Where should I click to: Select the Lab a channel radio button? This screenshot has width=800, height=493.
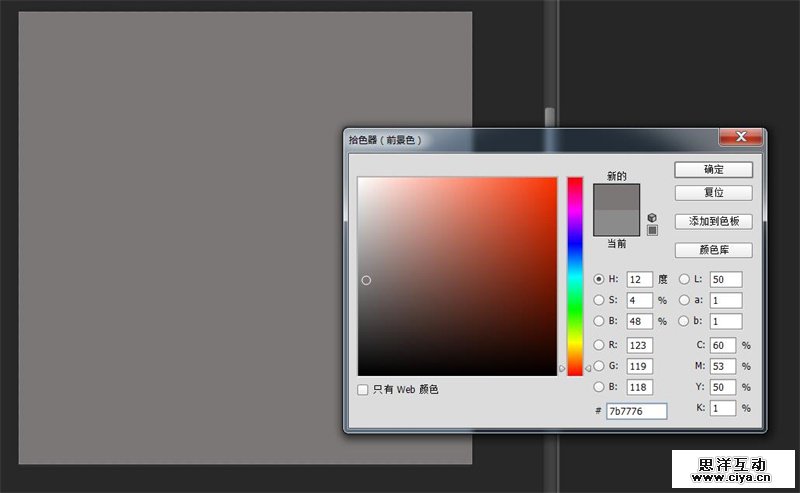(685, 300)
